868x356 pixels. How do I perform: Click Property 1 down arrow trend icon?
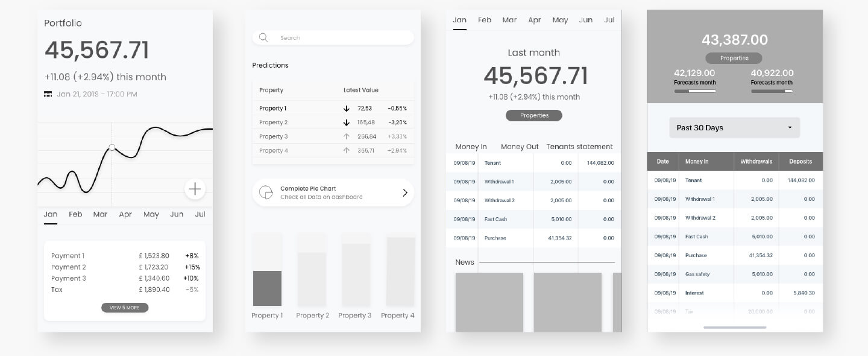(347, 109)
